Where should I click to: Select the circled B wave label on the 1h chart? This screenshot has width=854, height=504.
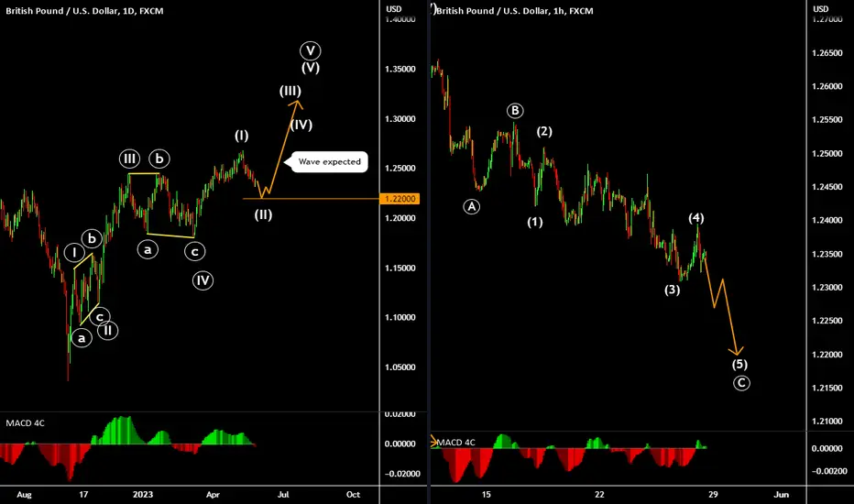point(515,111)
